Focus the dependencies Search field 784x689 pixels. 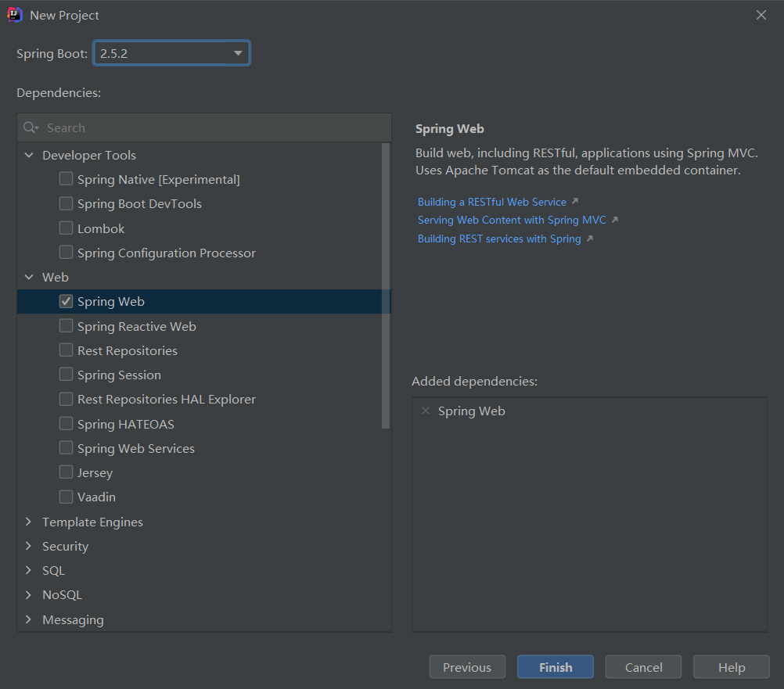[x=211, y=127]
